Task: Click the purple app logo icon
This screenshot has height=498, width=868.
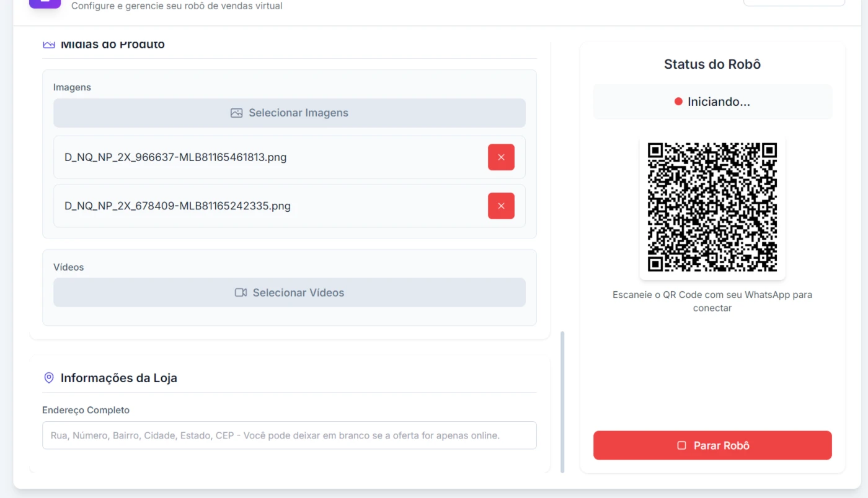Action: 45,3
